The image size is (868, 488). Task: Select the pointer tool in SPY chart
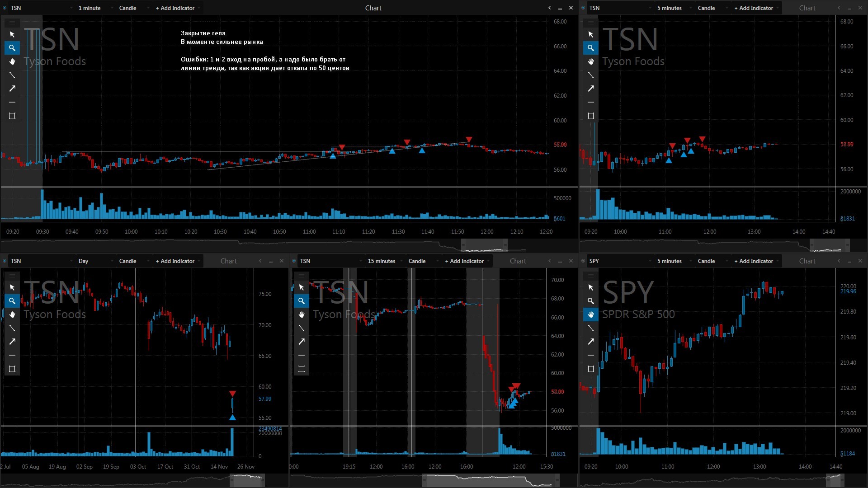click(591, 287)
